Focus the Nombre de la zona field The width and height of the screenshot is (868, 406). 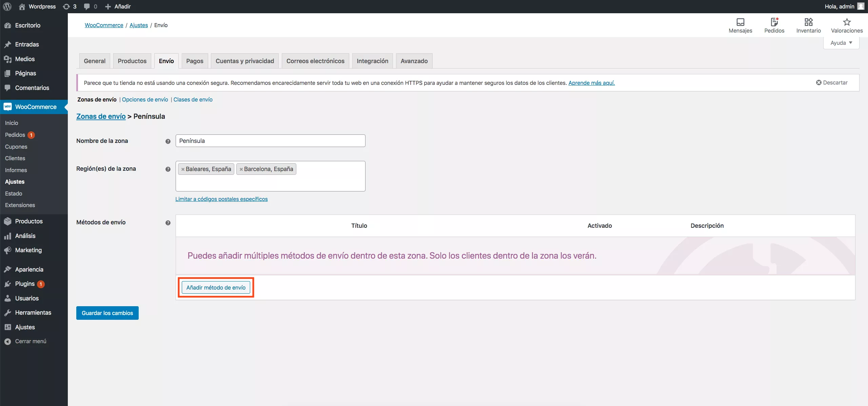point(271,141)
